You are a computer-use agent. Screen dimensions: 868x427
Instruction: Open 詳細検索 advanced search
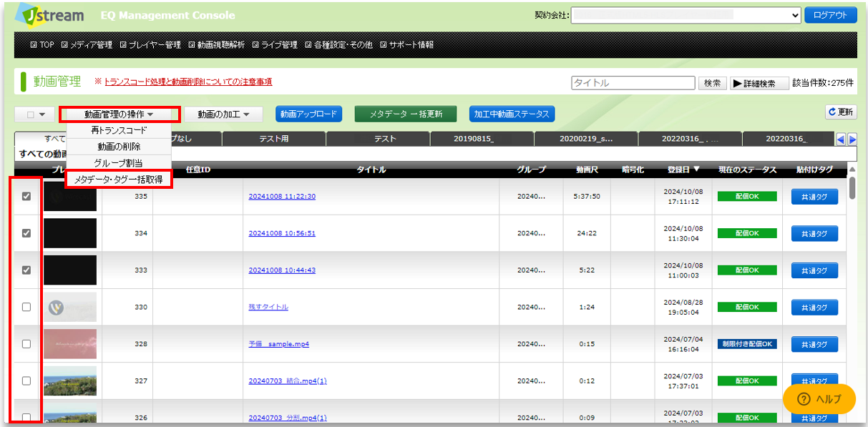[x=759, y=83]
